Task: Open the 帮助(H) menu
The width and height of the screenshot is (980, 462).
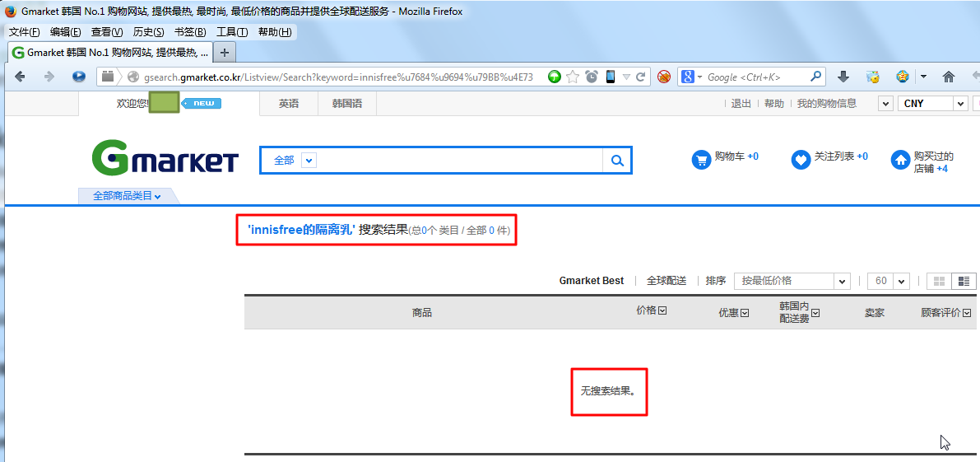Action: coord(275,32)
